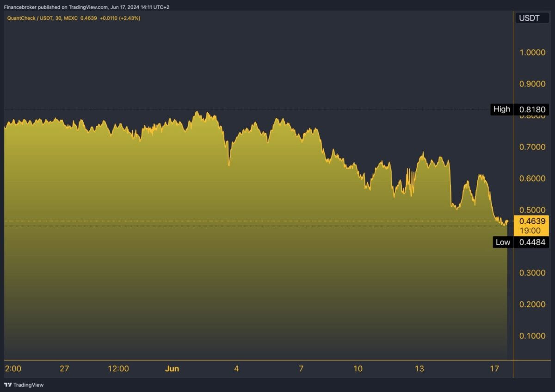Select date 17 on the time axis
The image size is (555, 392).
click(494, 368)
